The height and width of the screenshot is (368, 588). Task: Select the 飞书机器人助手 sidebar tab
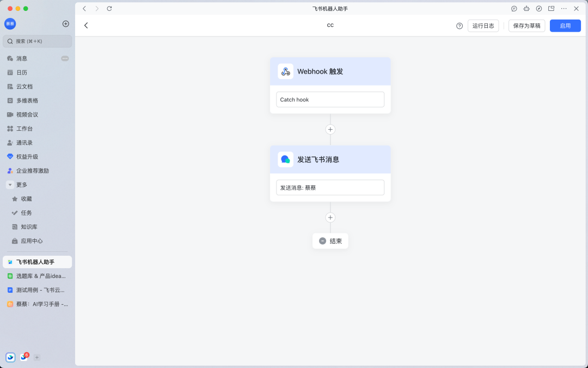point(37,262)
